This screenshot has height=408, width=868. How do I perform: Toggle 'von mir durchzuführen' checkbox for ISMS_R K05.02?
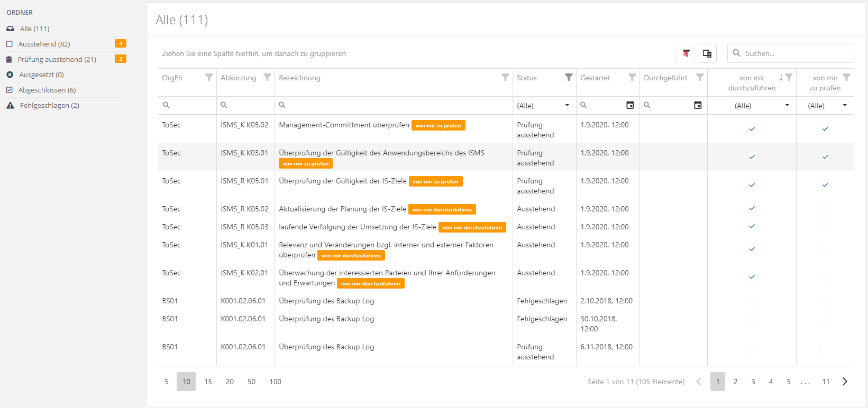click(x=752, y=209)
